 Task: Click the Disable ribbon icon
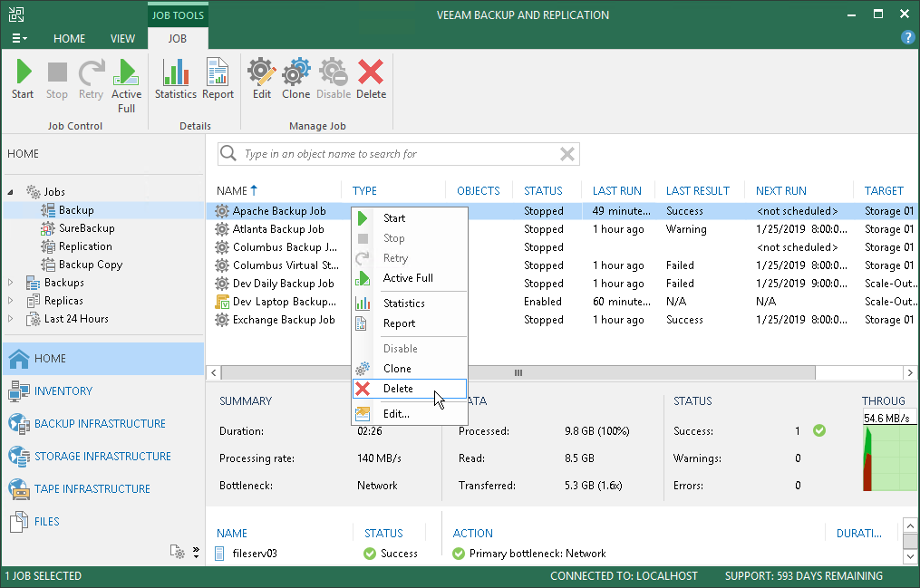(x=334, y=79)
